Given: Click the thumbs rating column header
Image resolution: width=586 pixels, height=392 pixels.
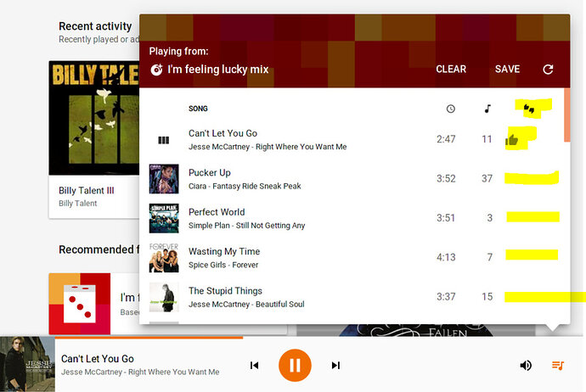Looking at the screenshot, I should pyautogui.click(x=529, y=109).
